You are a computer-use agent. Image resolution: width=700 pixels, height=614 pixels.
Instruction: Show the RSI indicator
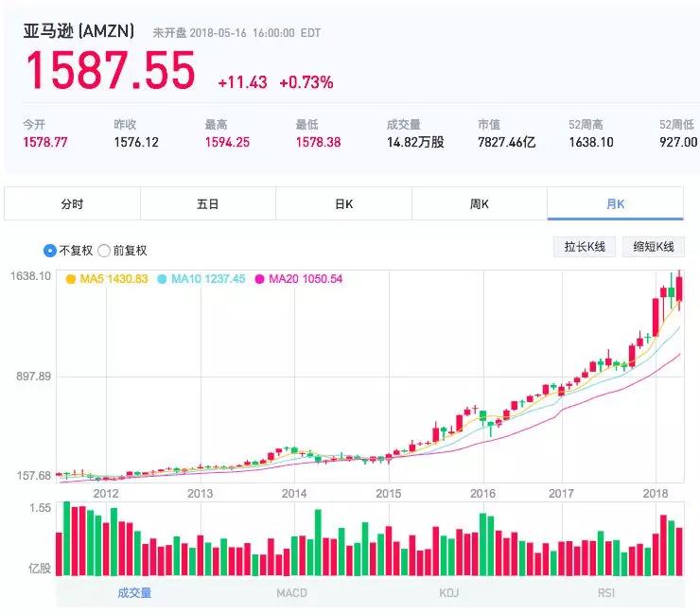coord(605,593)
